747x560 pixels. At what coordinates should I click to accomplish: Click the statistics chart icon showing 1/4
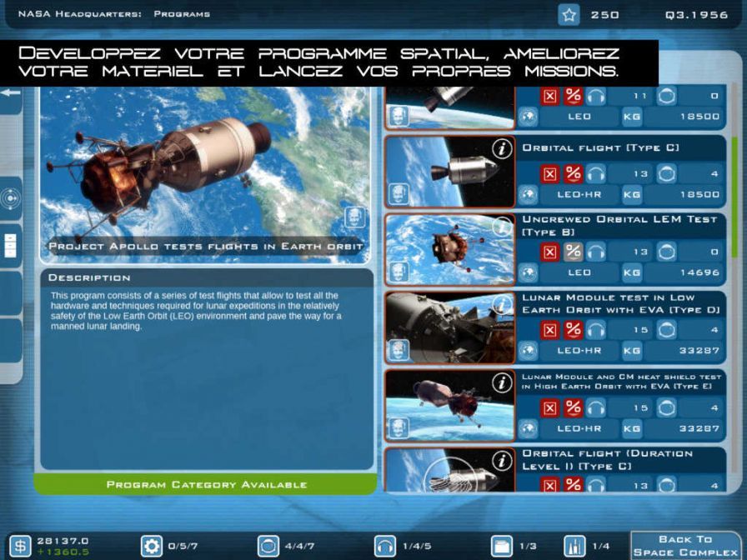(574, 545)
